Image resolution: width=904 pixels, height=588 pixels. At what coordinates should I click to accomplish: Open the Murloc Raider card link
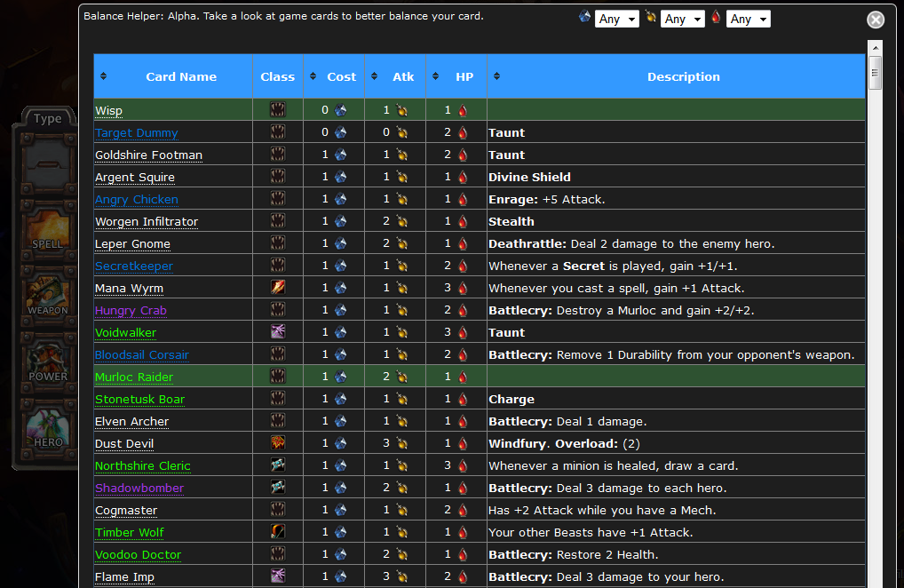coord(134,377)
